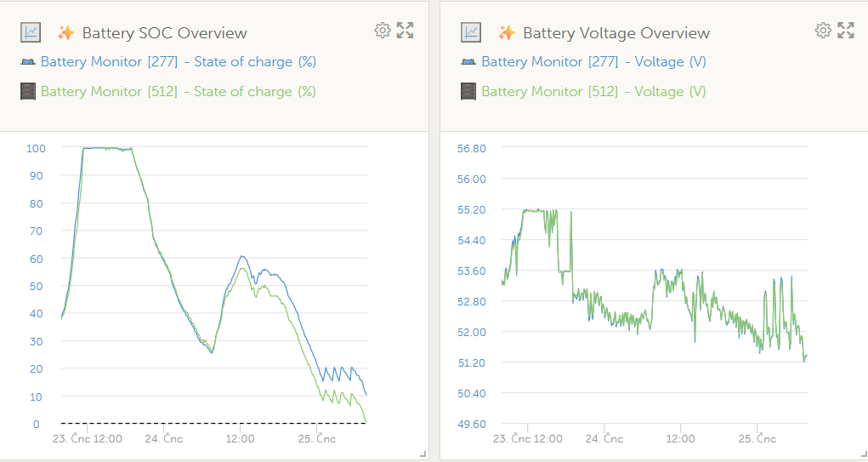
Task: Click the Battery SOC Overview title
Action: [x=164, y=33]
